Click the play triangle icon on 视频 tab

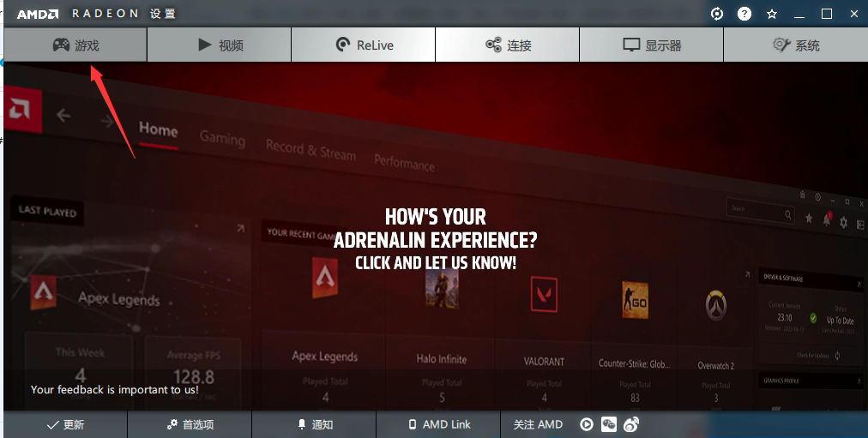coord(205,45)
